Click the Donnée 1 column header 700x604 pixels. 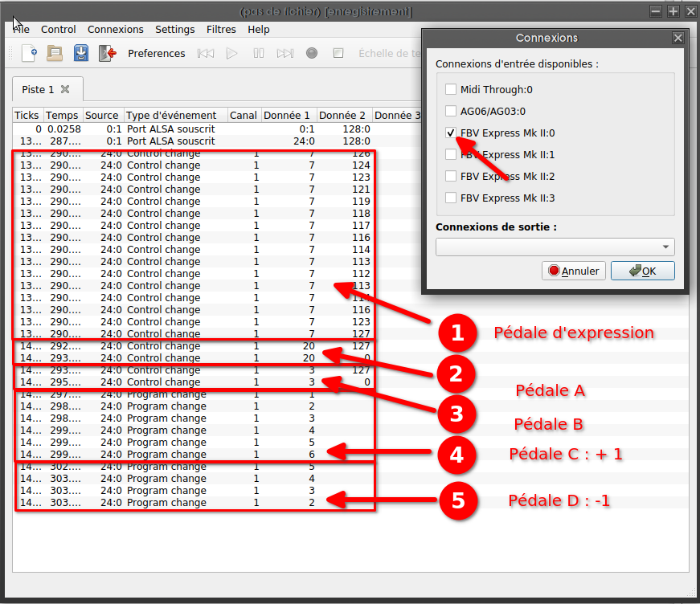(x=289, y=115)
